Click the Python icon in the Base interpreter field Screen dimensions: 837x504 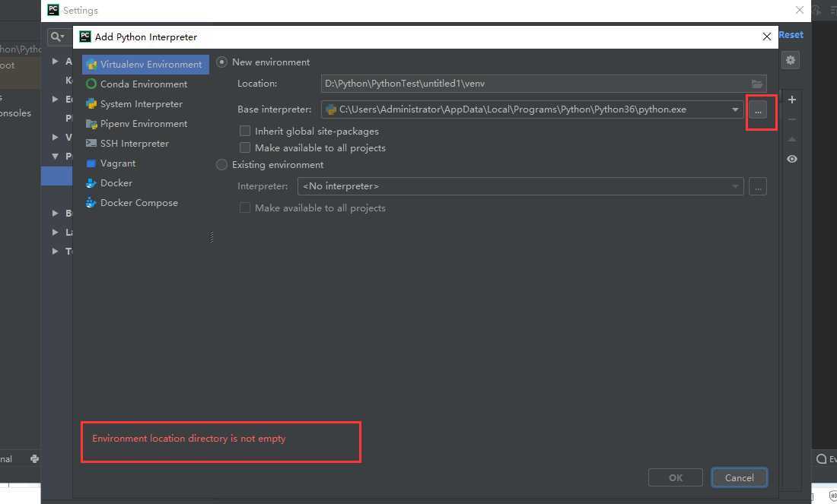click(x=331, y=110)
